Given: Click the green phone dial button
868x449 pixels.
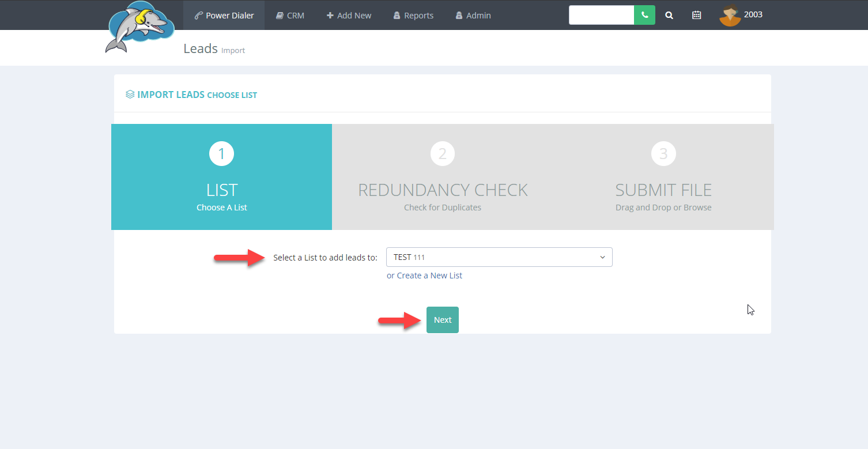Looking at the screenshot, I should point(644,15).
